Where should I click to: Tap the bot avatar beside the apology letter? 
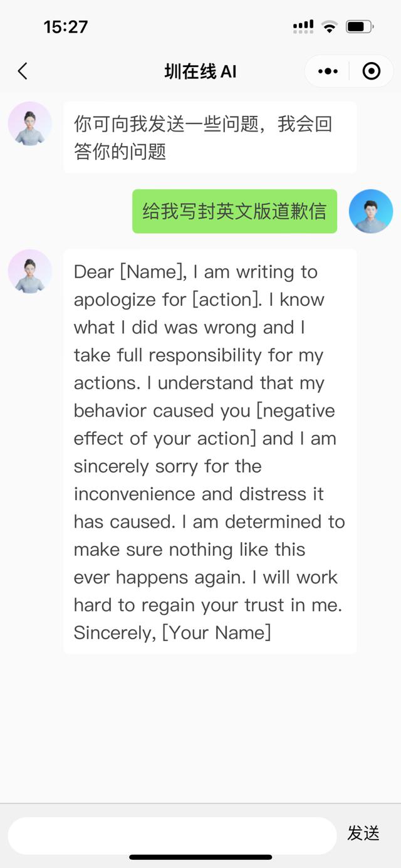click(x=29, y=271)
